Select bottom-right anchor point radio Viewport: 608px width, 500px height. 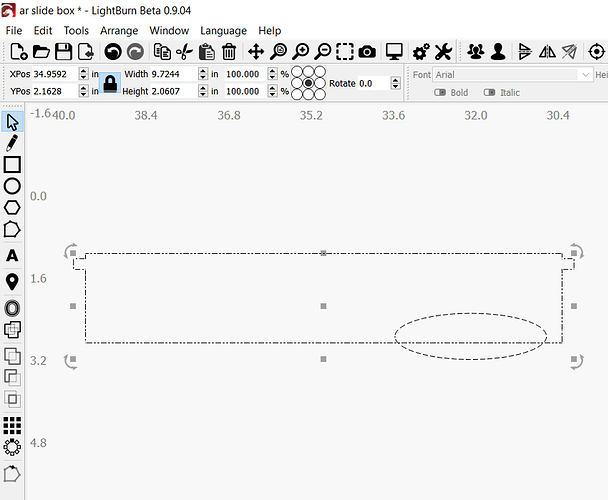320,94
